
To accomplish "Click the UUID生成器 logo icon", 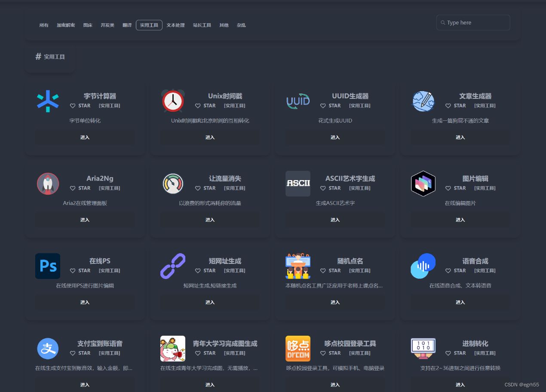I will pyautogui.click(x=298, y=101).
